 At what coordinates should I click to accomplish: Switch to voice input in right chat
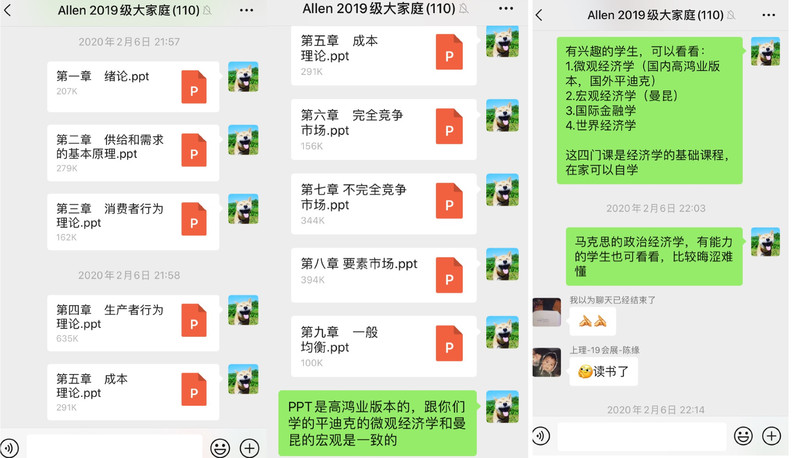[541, 436]
